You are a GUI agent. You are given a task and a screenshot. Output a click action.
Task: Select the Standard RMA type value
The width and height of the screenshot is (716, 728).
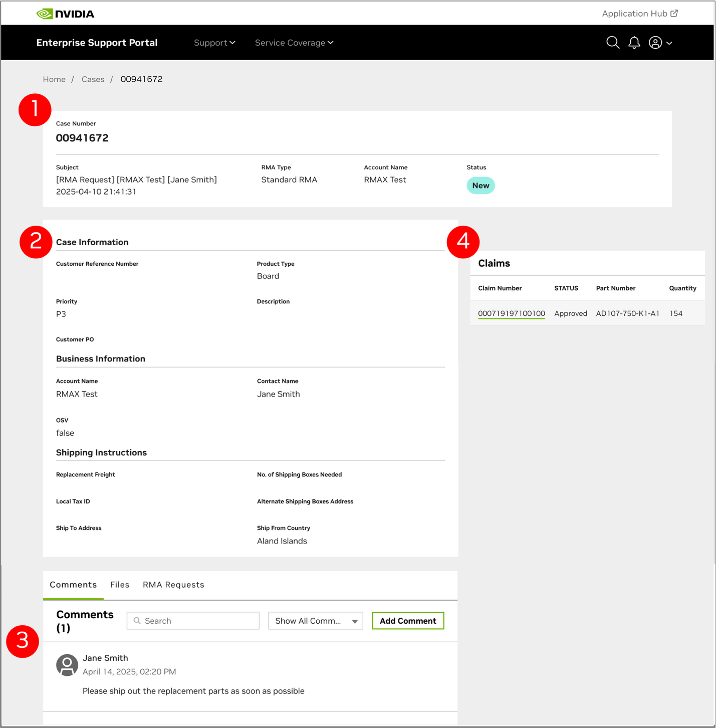289,179
